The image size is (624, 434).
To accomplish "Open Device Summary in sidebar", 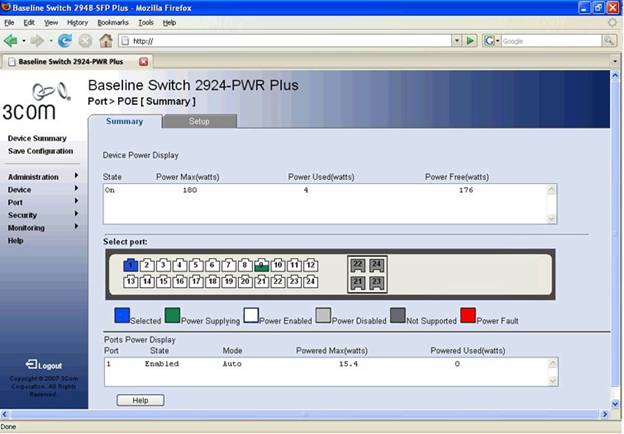I will click(37, 138).
